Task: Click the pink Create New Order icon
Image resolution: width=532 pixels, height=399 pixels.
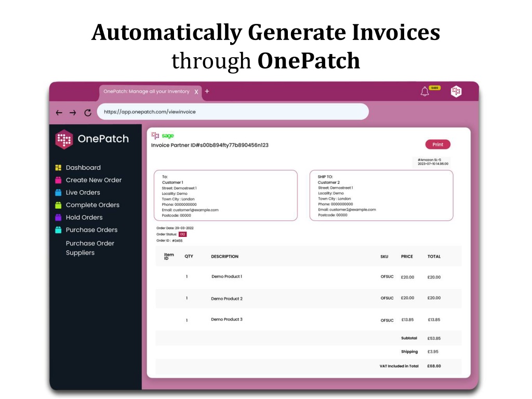Action: tap(58, 180)
